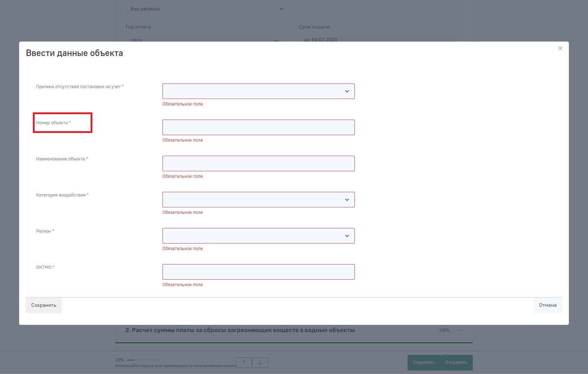Click the 23% completion progress bar
The width and height of the screenshot is (588, 374).
(x=143, y=360)
